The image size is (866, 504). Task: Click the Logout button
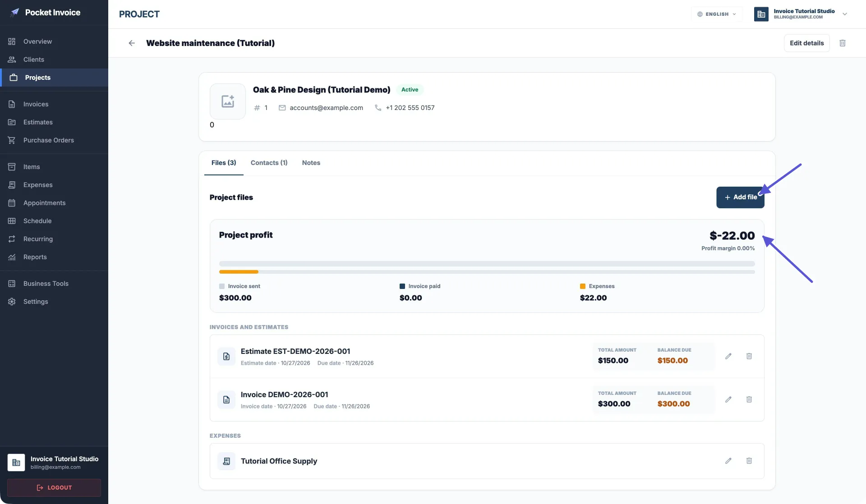pyautogui.click(x=54, y=488)
